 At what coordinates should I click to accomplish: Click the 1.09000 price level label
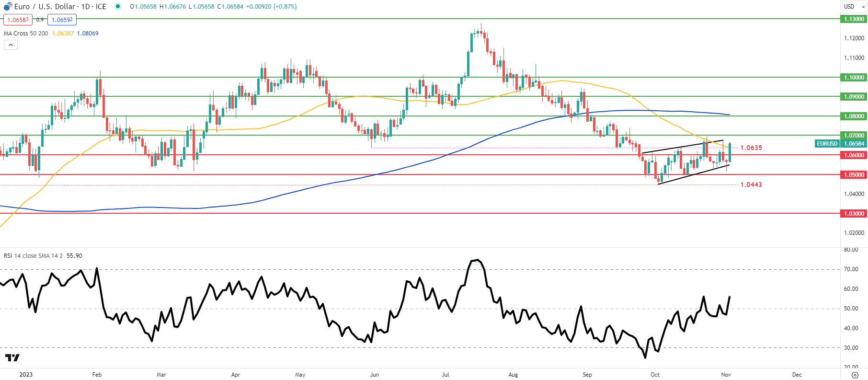854,96
